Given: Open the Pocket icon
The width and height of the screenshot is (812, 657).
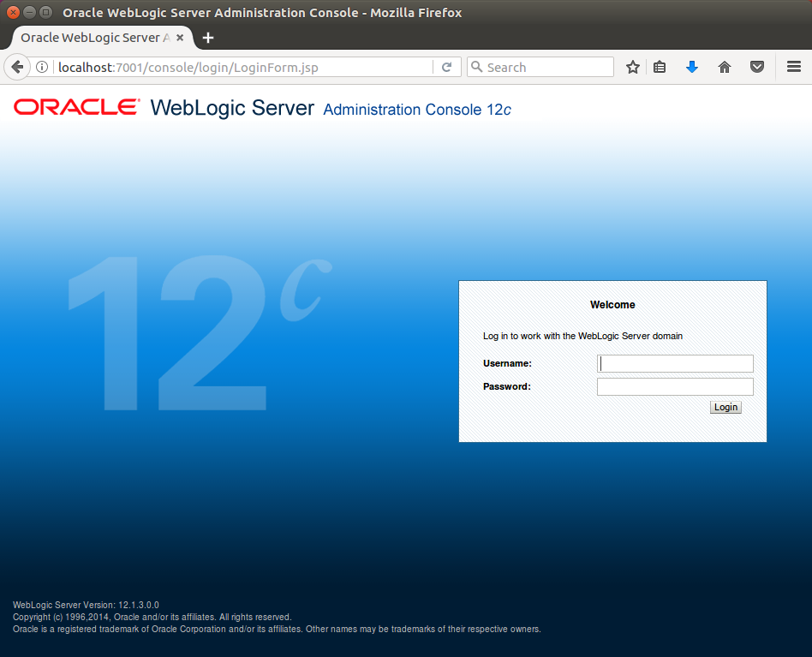Looking at the screenshot, I should 757,68.
